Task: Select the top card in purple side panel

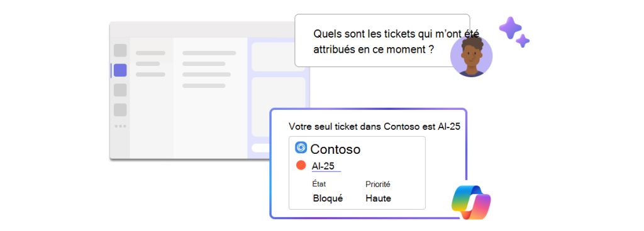Action: coord(278,56)
